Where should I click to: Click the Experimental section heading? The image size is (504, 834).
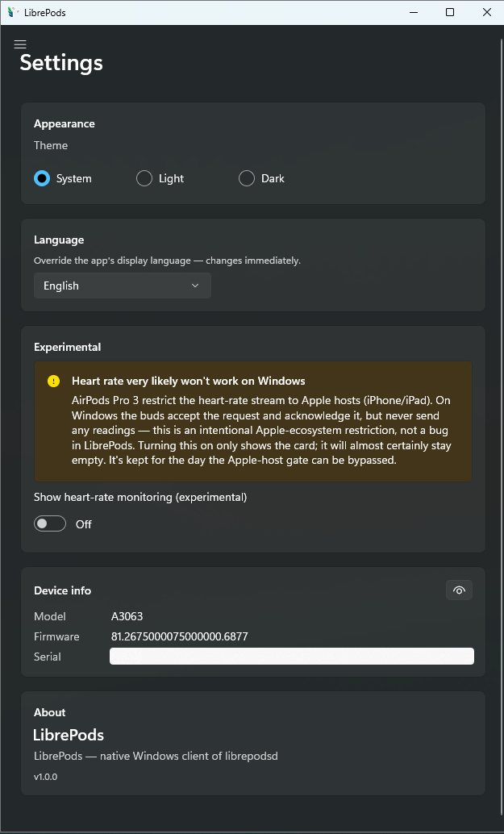pyautogui.click(x=68, y=347)
